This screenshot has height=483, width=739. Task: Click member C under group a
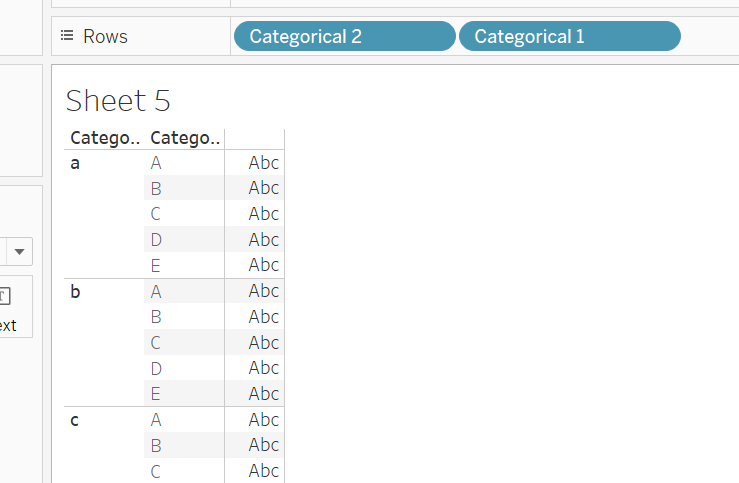(x=156, y=213)
